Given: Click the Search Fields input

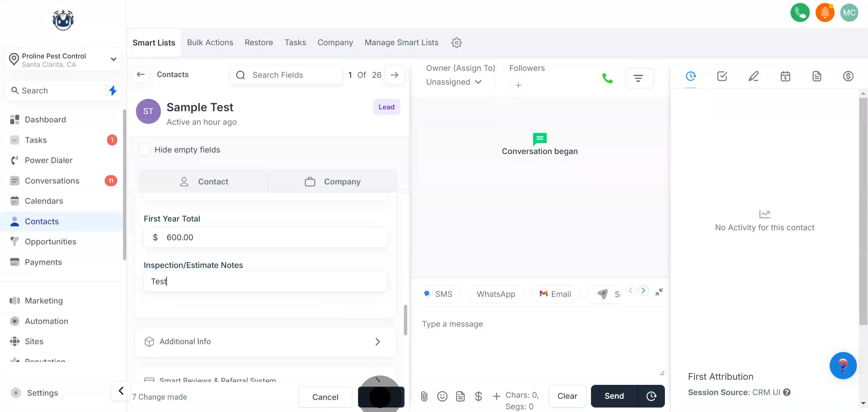Looking at the screenshot, I should pyautogui.click(x=286, y=75).
